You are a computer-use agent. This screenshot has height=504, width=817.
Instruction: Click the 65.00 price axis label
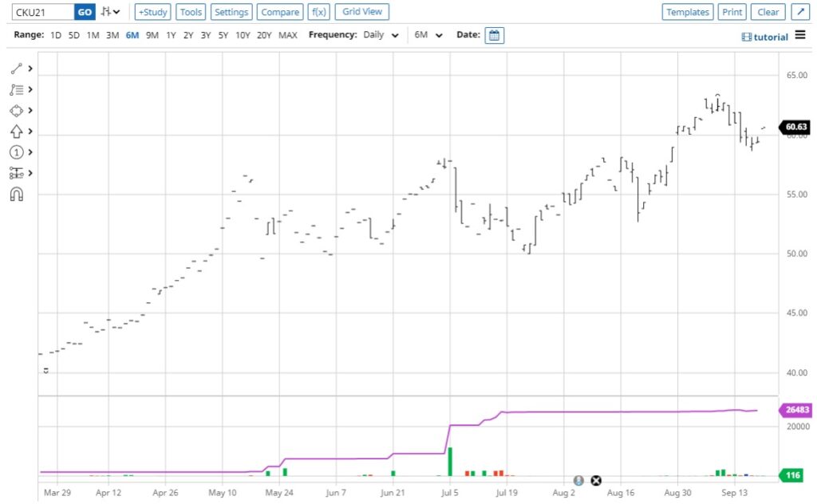(x=797, y=75)
